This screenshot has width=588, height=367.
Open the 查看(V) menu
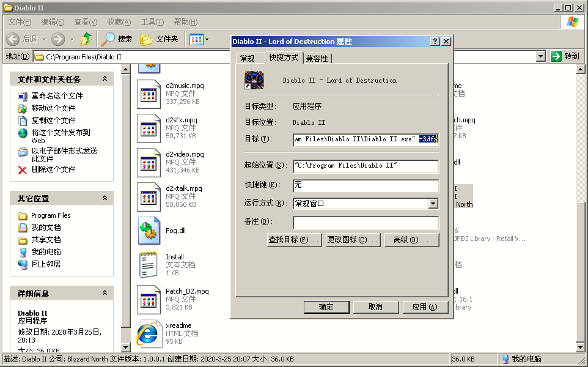(x=86, y=22)
